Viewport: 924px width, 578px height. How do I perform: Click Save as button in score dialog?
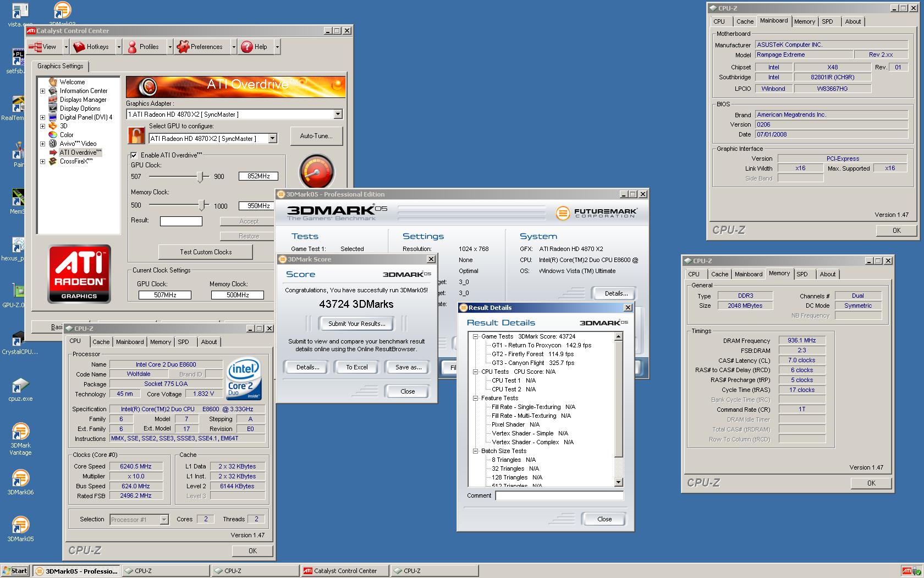(408, 367)
